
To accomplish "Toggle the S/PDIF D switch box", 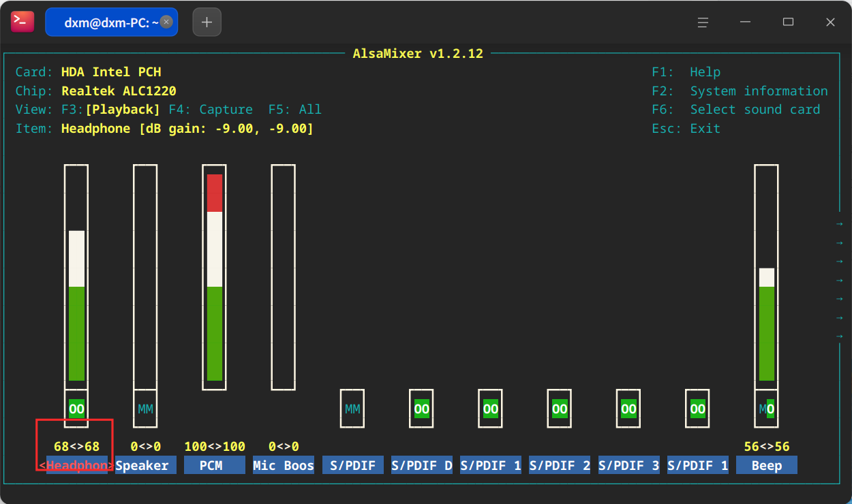I will click(421, 409).
